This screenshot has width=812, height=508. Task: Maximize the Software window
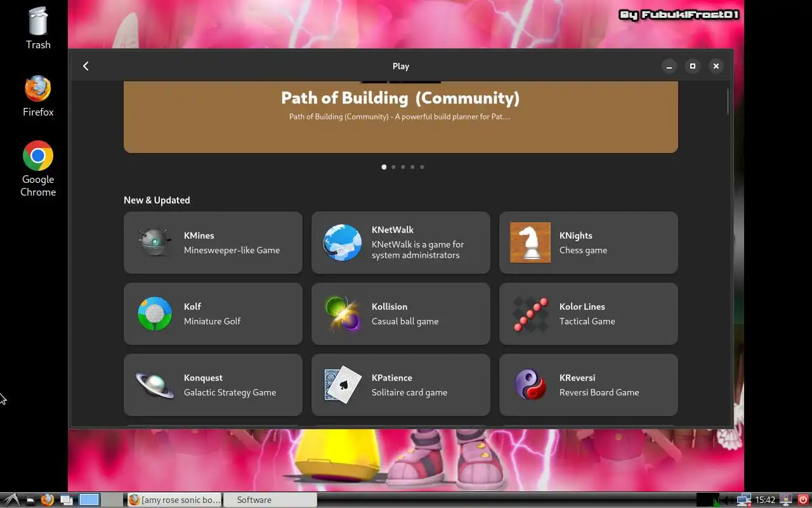pyautogui.click(x=693, y=66)
